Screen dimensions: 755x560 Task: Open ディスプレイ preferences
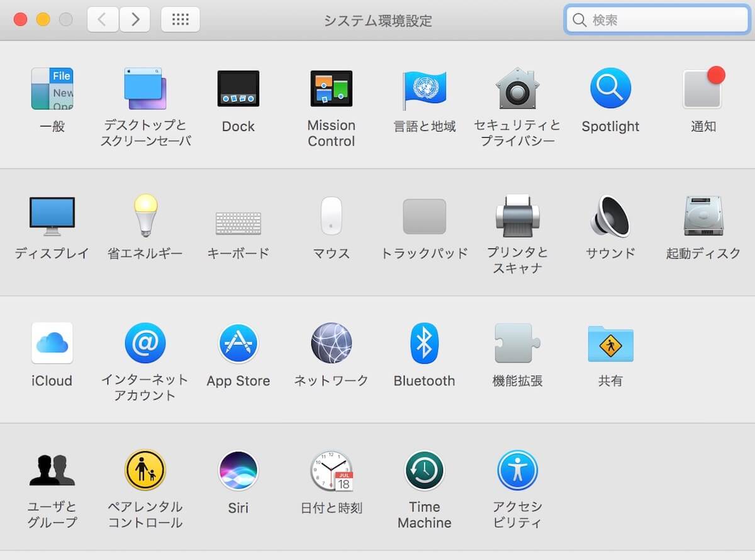[x=52, y=216]
